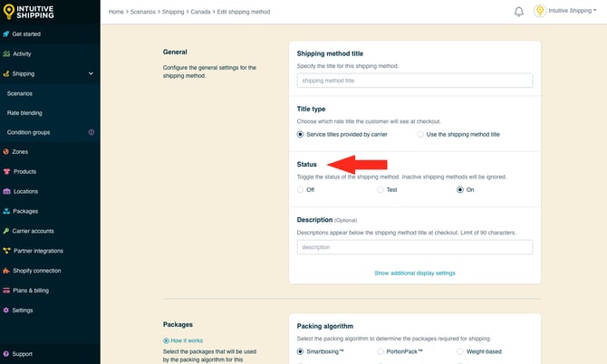Click the shipping method title field
Screen dimensions: 607x364
[x=415, y=81]
